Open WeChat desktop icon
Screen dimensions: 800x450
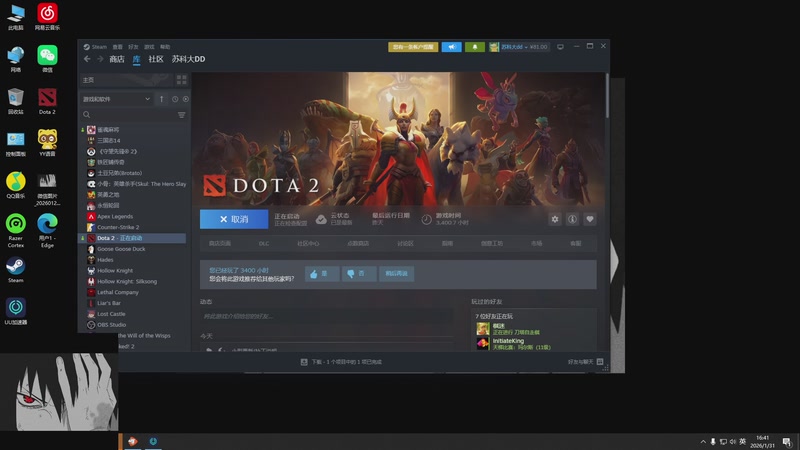click(x=47, y=59)
